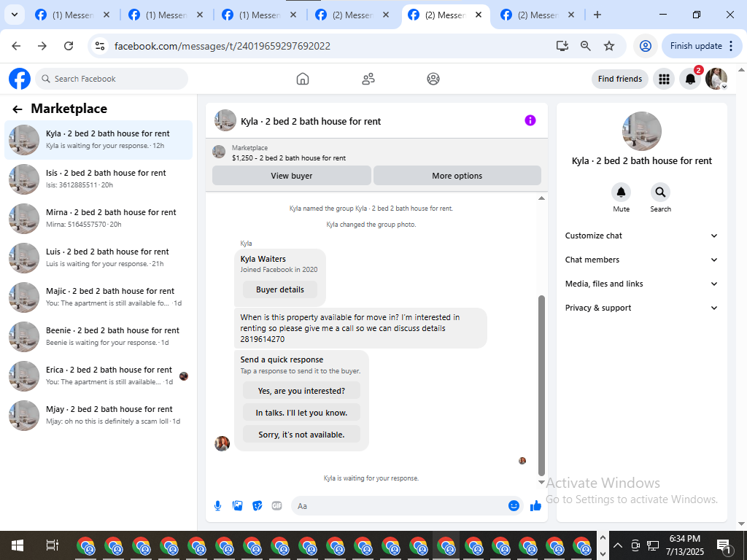Click the Kyla group photo thumbnail in side panel
The image size is (747, 560).
click(x=642, y=131)
